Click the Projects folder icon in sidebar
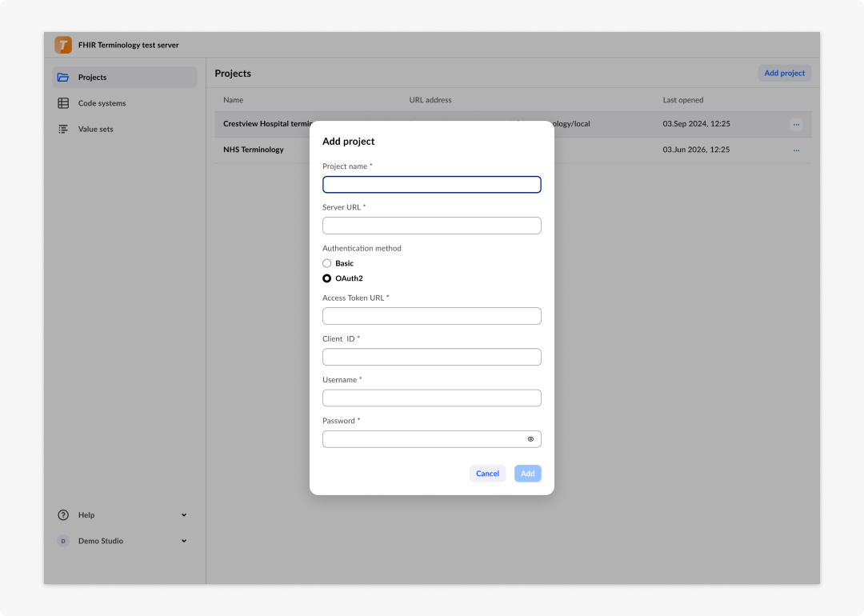864x616 pixels. click(63, 77)
